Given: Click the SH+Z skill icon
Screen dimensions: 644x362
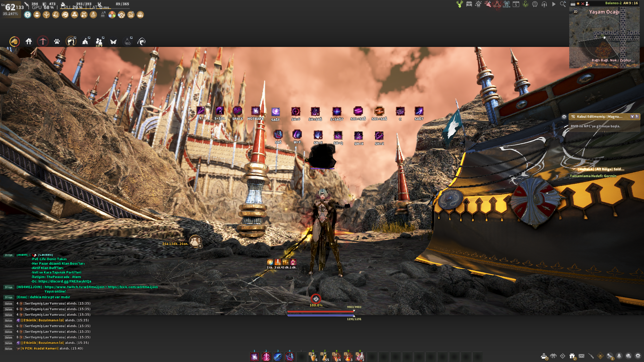Looking at the screenshot, I should 379,135.
